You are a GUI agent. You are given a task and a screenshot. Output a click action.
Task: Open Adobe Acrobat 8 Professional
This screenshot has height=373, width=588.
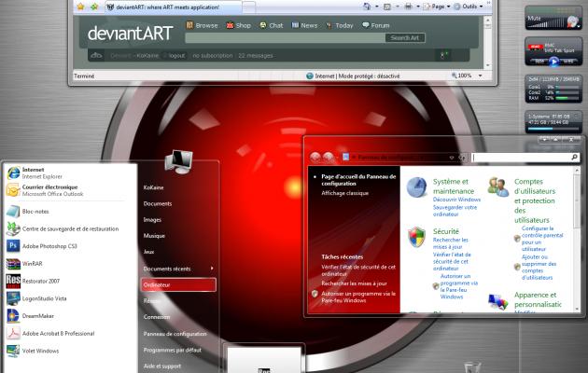tap(69, 333)
